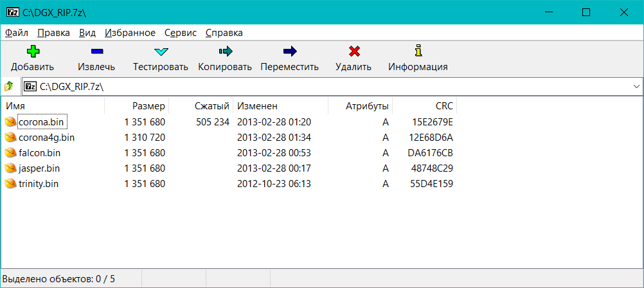
Task: Click the red X Удалить icon
Action: 353,51
